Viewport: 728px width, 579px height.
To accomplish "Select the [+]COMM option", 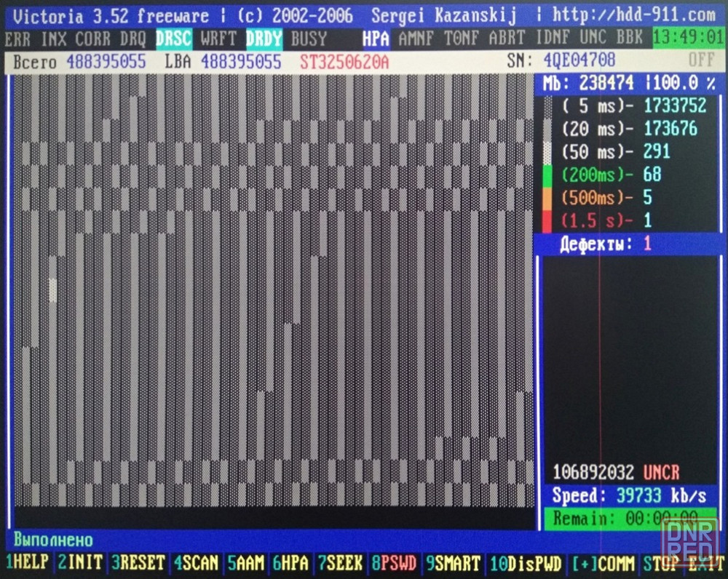I will pyautogui.click(x=603, y=563).
